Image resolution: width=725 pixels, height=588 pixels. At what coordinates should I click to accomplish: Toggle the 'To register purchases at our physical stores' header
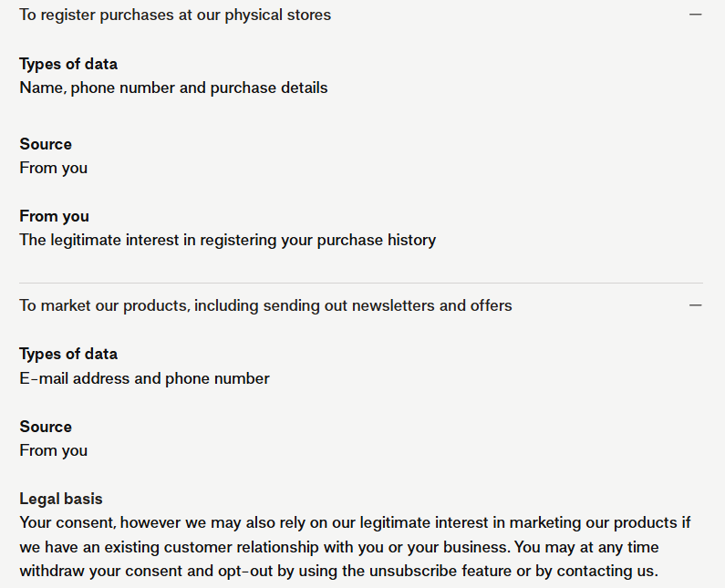175,15
